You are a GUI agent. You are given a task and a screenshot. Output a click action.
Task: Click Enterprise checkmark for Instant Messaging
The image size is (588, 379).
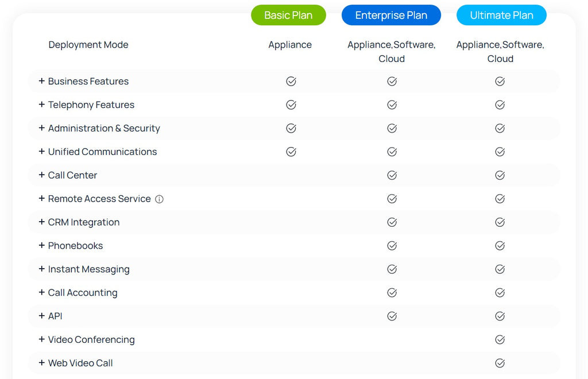(392, 269)
